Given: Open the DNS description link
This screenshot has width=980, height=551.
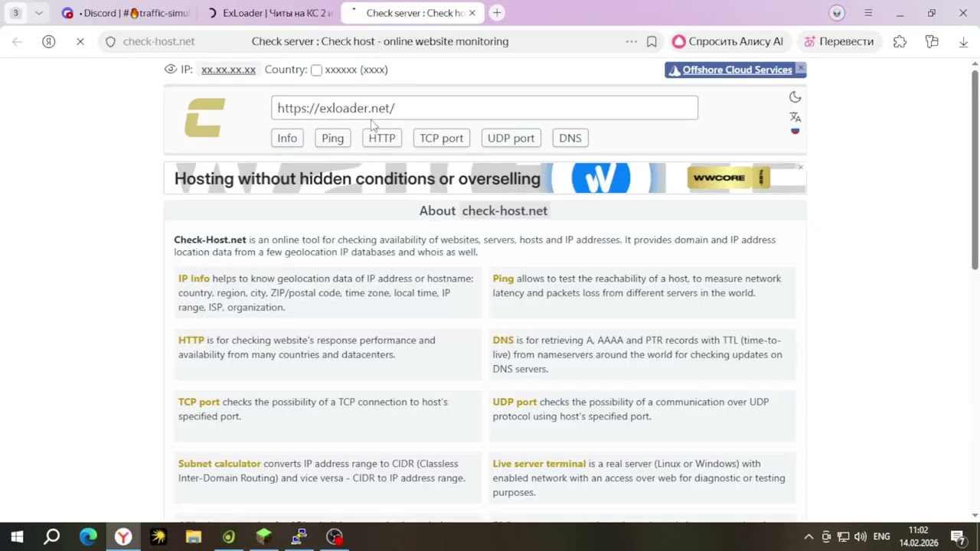Looking at the screenshot, I should pyautogui.click(x=503, y=341).
